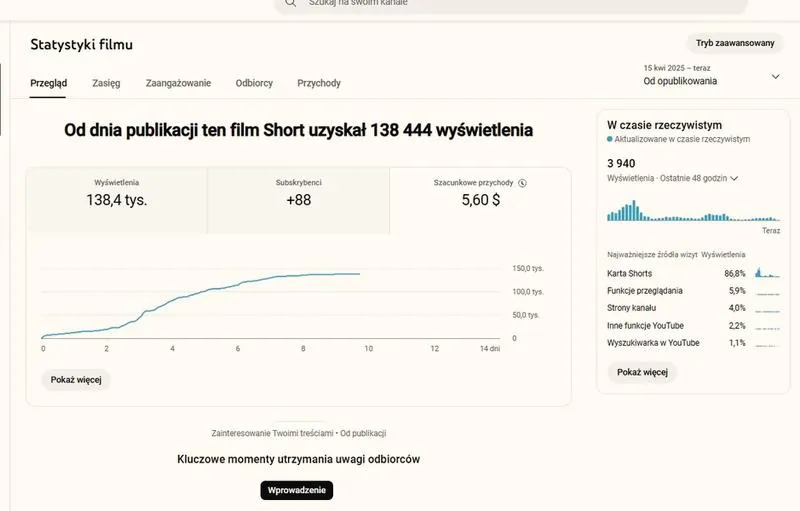Select the Szacunkowe przychody metric card
The image size is (800, 511).
[x=480, y=192]
